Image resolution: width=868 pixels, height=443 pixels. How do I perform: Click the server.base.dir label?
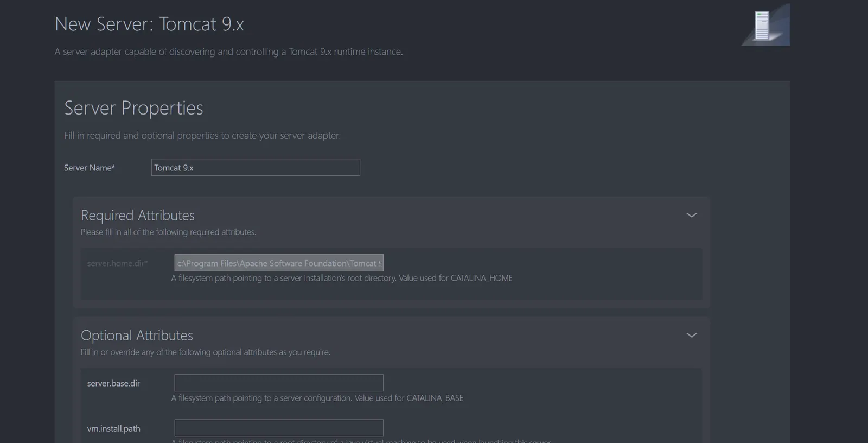[x=113, y=383]
